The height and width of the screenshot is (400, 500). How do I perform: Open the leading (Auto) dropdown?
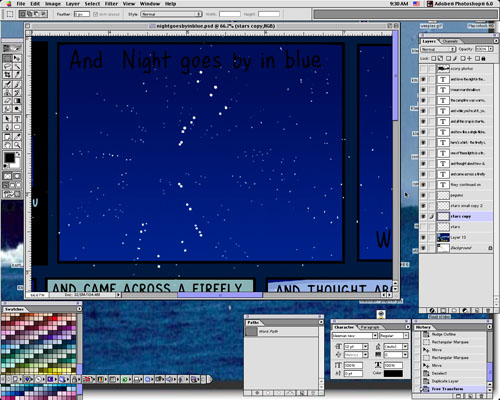[x=405, y=347]
